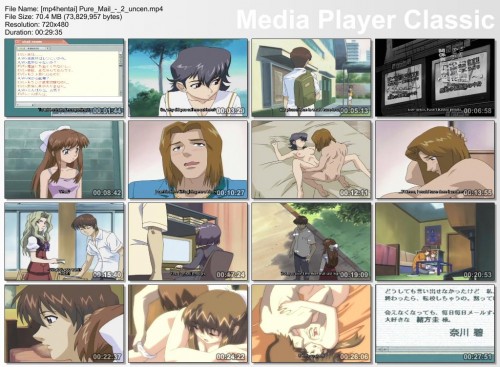Image resolution: width=500 pixels, height=367 pixels.
Task: Click the Duration: 00:29:35 line
Action: point(33,32)
